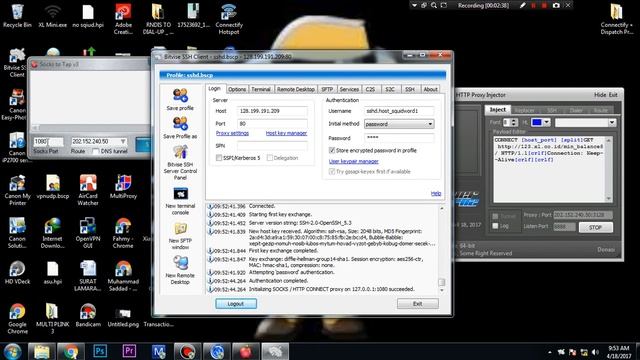Click recorder magnifier search icon
Image resolution: width=640 pixels, height=360 pixels.
coord(433,5)
